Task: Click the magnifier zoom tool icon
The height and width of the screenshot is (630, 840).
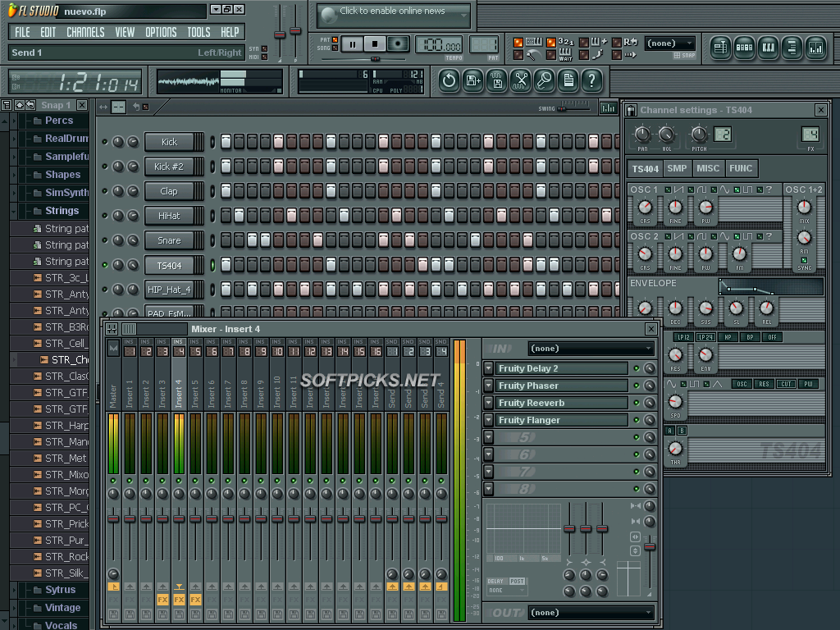Action: 545,81
